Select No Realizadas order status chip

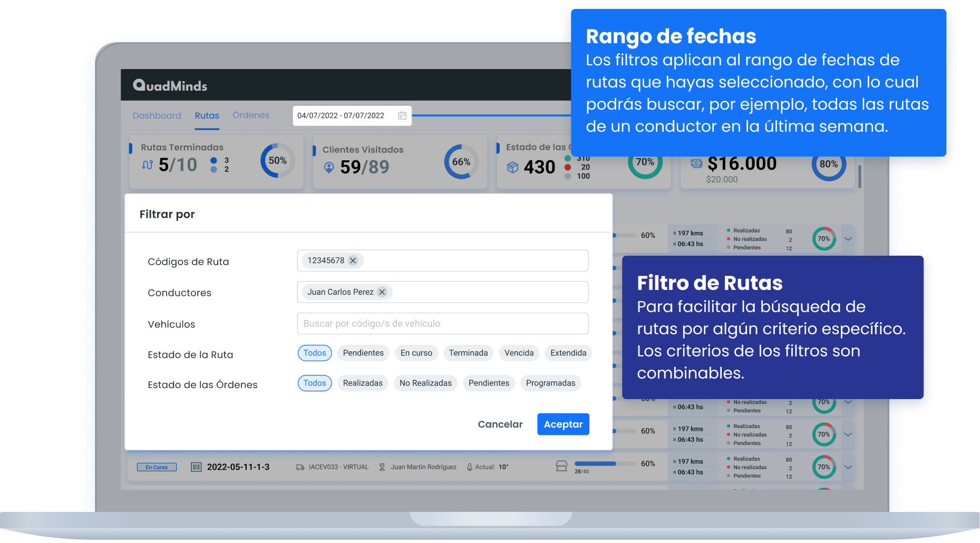click(x=425, y=383)
